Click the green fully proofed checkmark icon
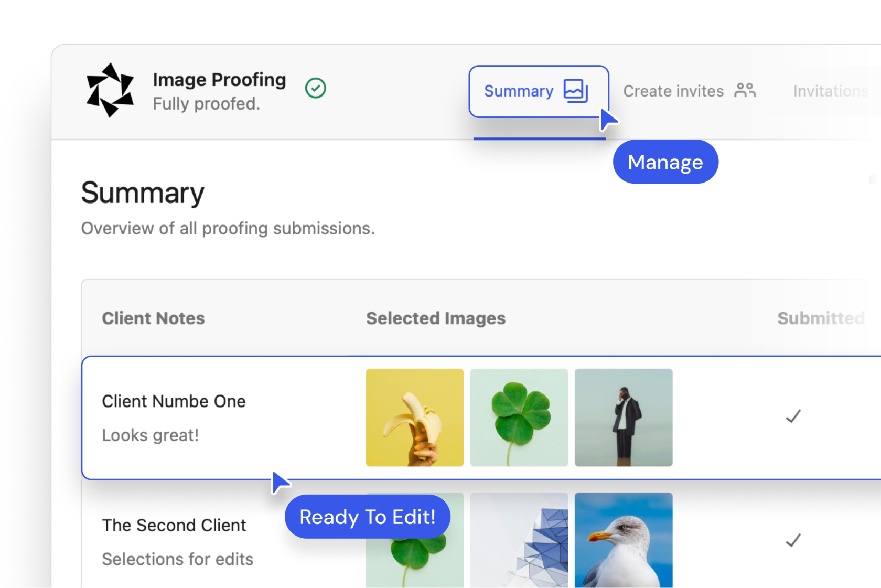This screenshot has height=588, width=881. coord(316,88)
